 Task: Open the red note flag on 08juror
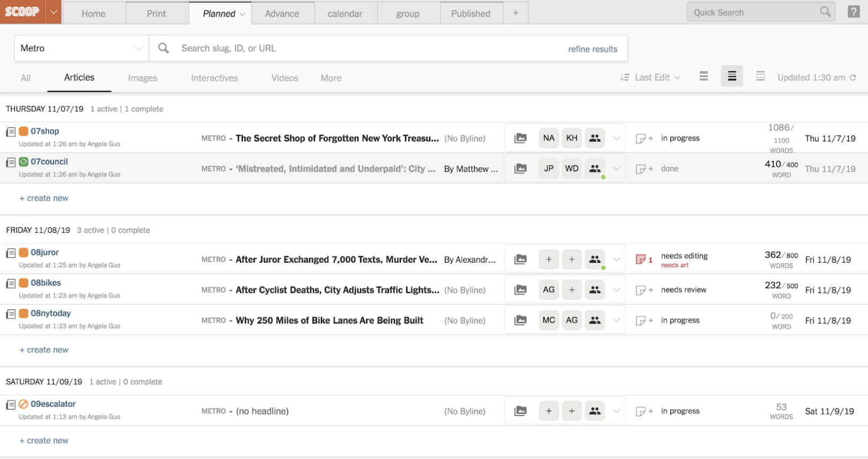pyautogui.click(x=641, y=260)
